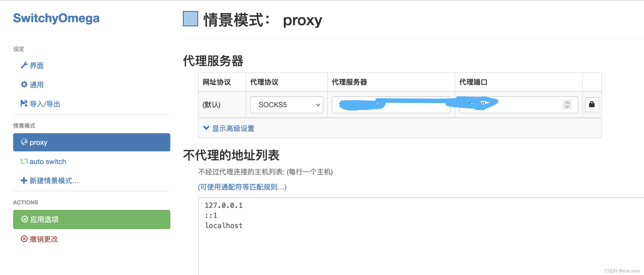The height and width of the screenshot is (275, 644).
Task: Click the 应用选项 apply changes button
Action: (x=92, y=219)
